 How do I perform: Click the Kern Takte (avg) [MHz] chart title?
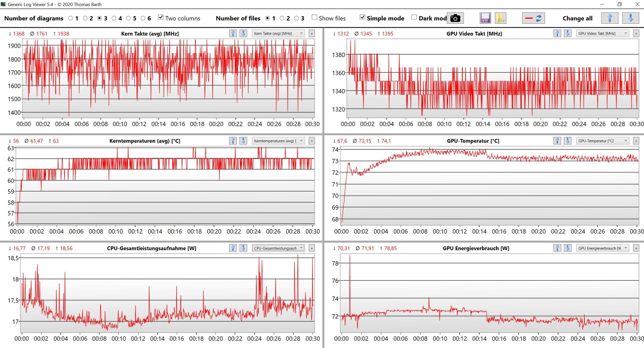(150, 33)
